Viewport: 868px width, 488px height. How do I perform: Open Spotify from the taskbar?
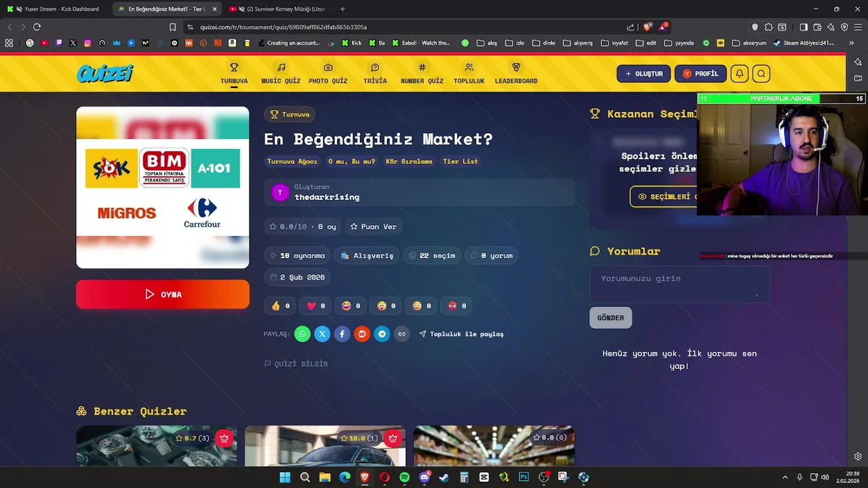[x=404, y=477]
